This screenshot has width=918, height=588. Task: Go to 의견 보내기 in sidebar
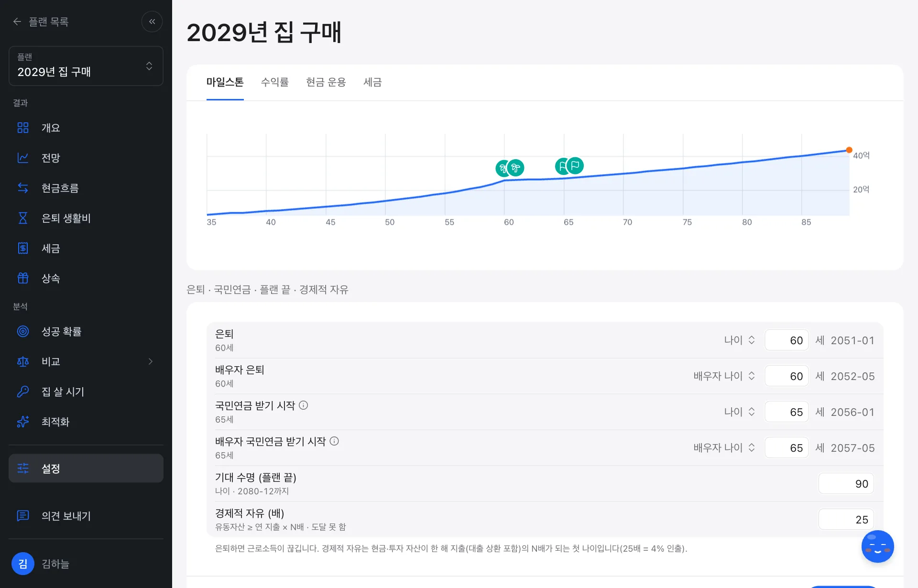[x=86, y=516]
